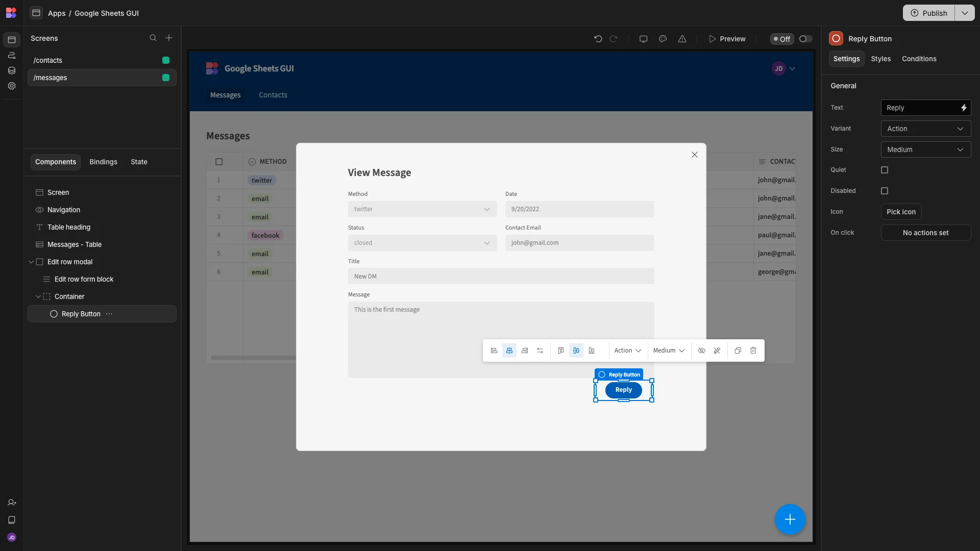Collapse the Container tree node
Image resolution: width=980 pixels, height=551 pixels.
click(x=38, y=296)
